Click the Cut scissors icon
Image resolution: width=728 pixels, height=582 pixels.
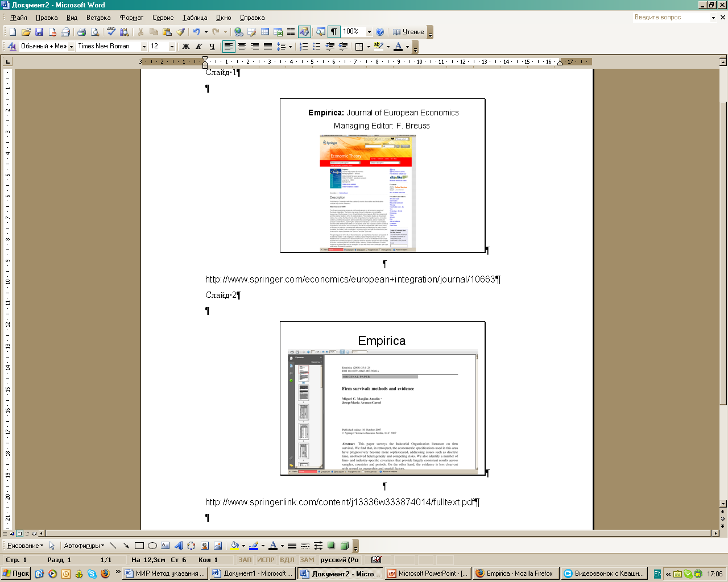pyautogui.click(x=140, y=32)
